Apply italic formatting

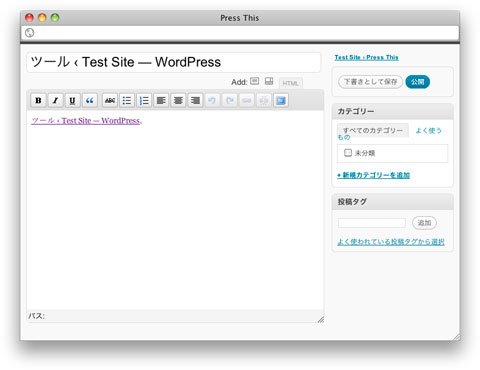pyautogui.click(x=55, y=100)
